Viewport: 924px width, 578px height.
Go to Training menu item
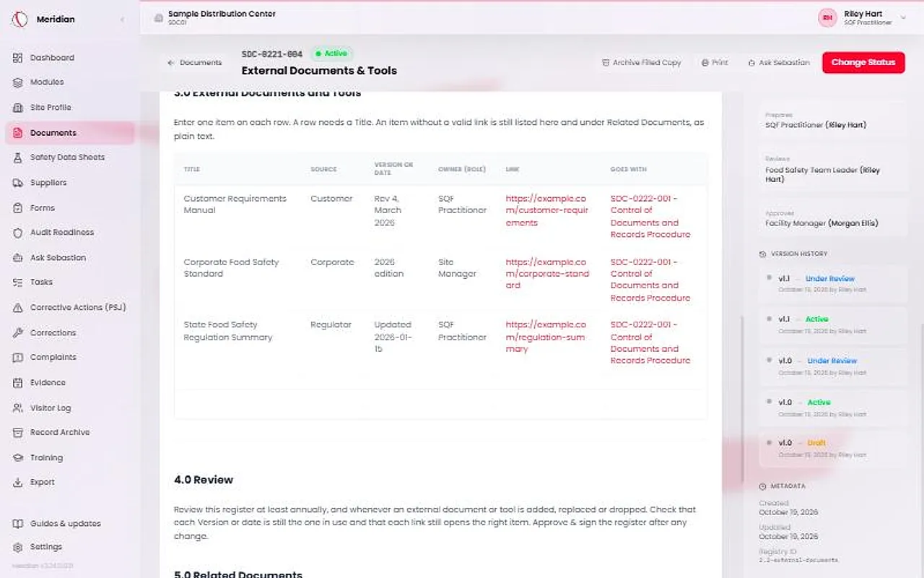click(69, 458)
